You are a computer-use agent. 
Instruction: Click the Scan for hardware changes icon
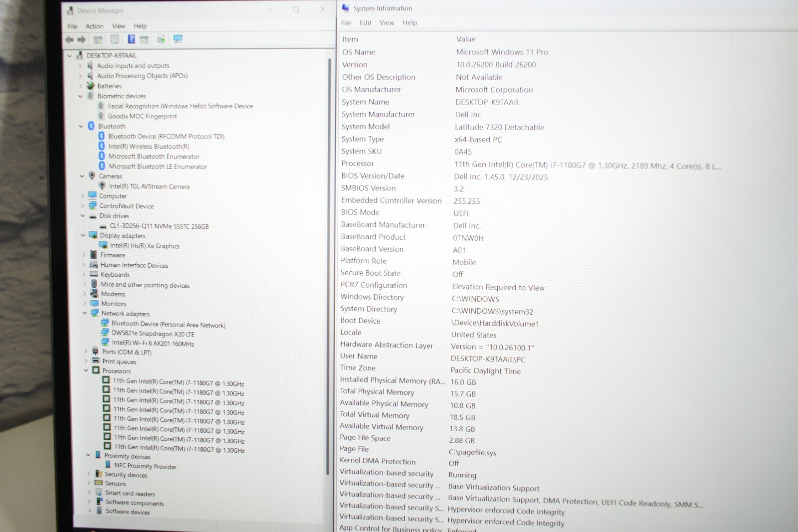pos(161,39)
